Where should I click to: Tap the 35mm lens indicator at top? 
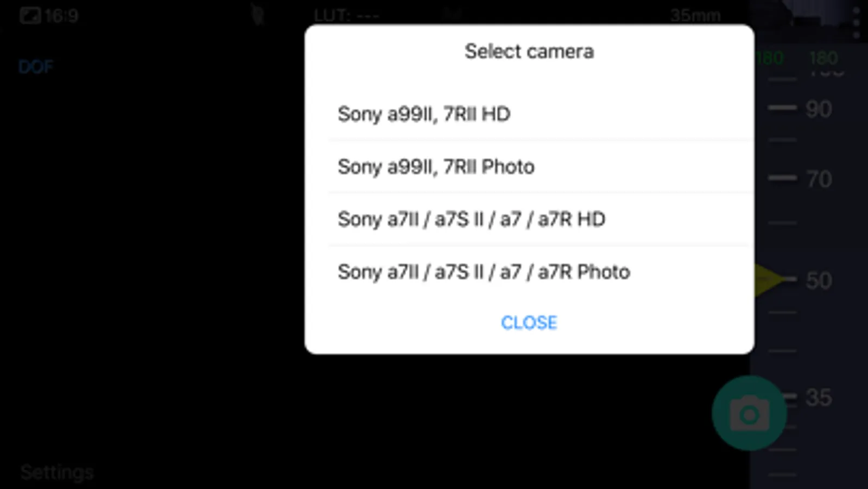[695, 15]
